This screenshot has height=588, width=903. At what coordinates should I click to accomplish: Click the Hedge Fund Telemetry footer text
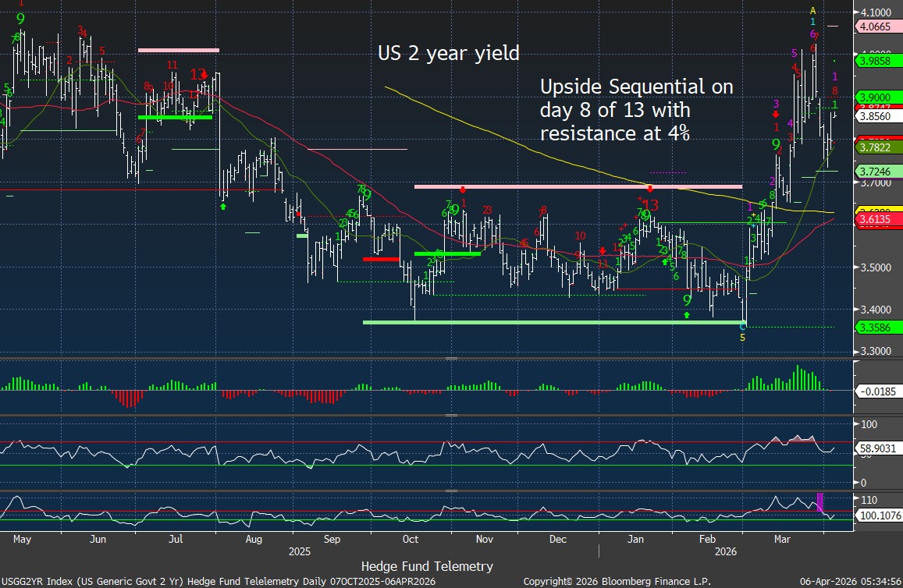[427, 566]
